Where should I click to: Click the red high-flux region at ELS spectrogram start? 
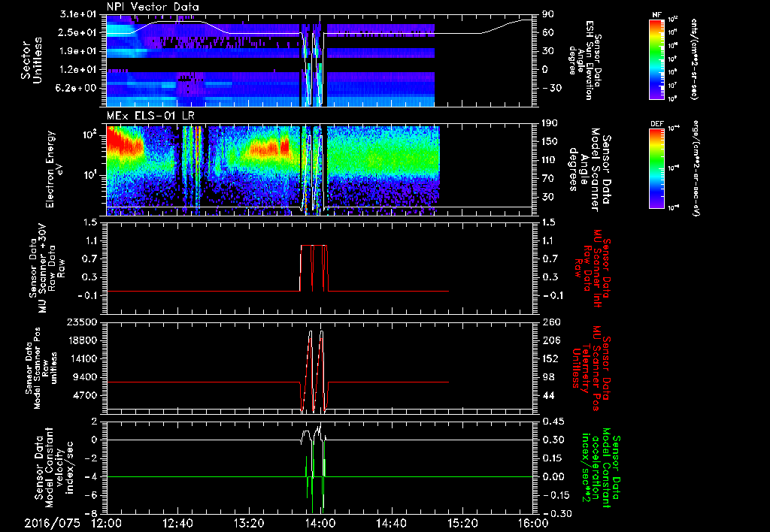pos(124,144)
